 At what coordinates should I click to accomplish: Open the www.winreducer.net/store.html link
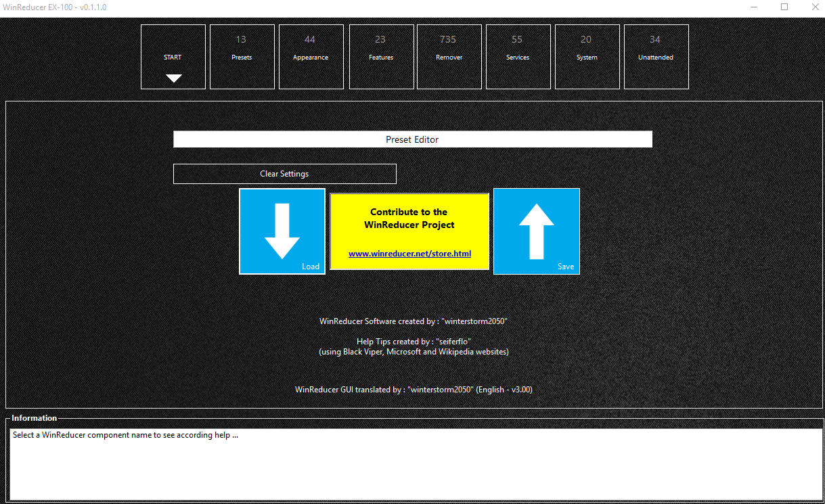pos(410,254)
